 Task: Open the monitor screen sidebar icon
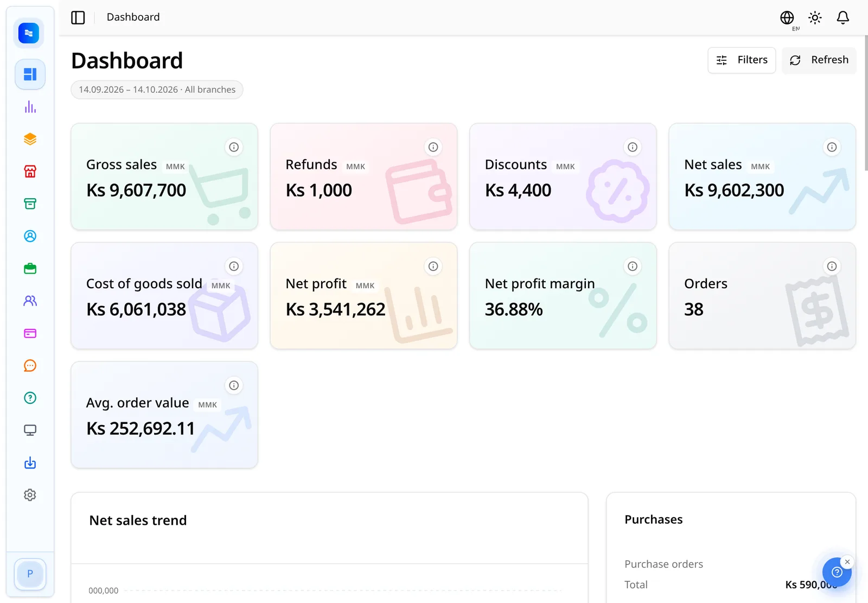tap(30, 430)
